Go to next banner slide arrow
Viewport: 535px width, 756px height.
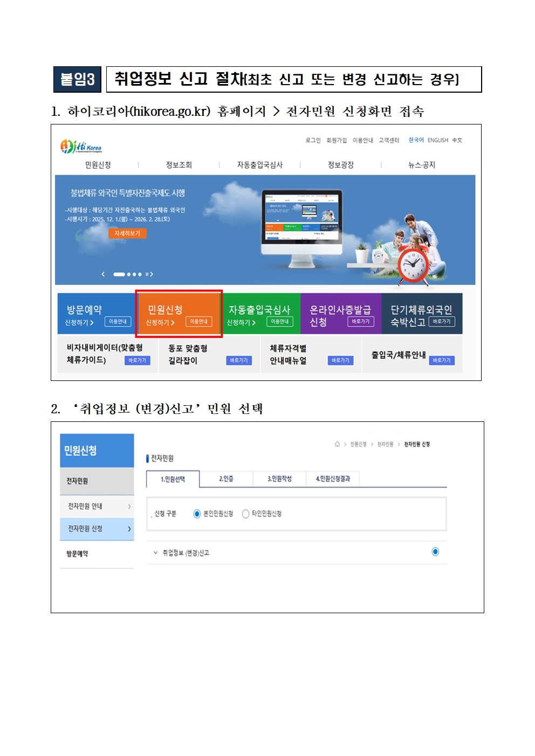(x=152, y=274)
